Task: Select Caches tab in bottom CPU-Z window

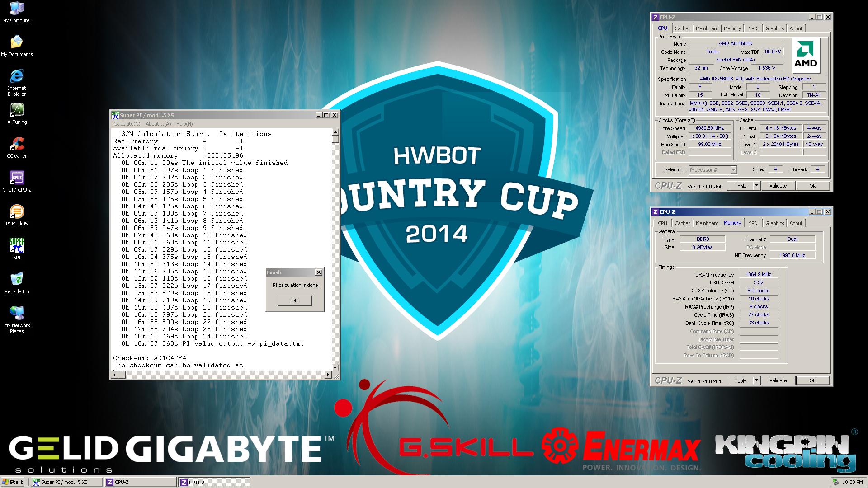Action: [682, 223]
